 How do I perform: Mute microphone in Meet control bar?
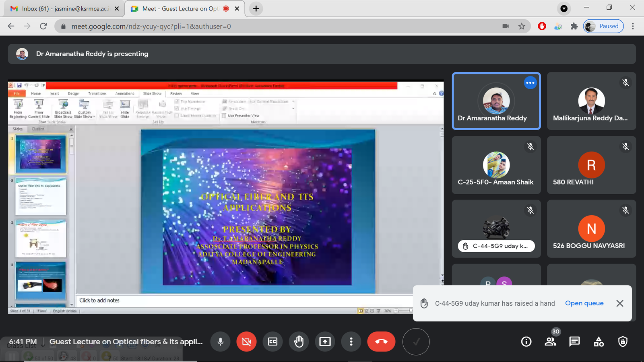221,342
